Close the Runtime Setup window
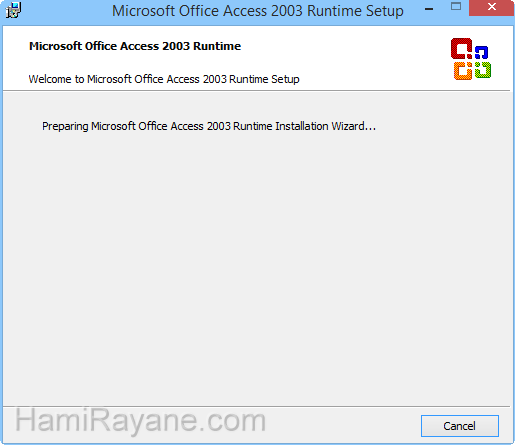 point(492,7)
